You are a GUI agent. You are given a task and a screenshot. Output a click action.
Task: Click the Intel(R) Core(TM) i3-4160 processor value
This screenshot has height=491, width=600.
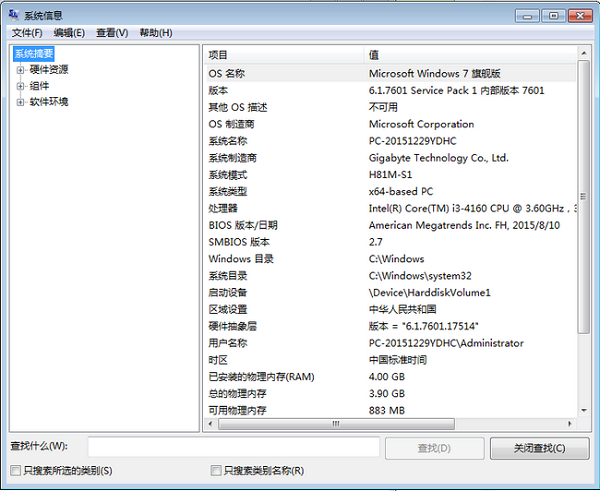coord(473,208)
